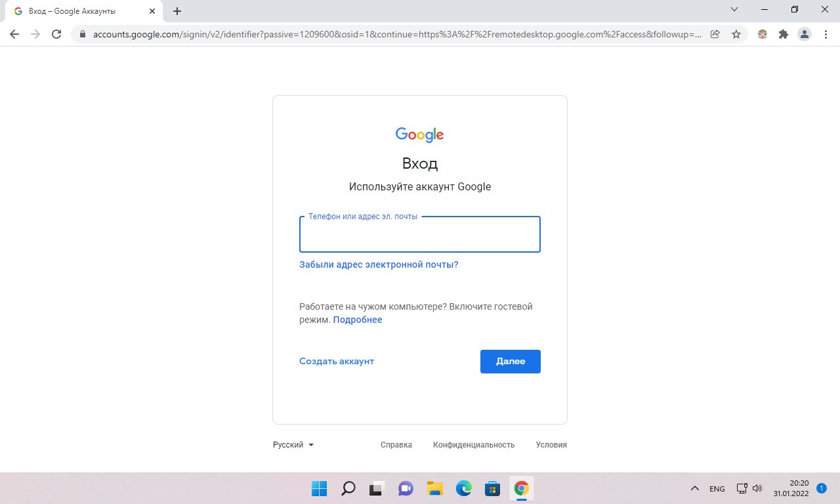Open the Chrome profile icon
Viewport: 840px width, 504px height.
coord(805,34)
